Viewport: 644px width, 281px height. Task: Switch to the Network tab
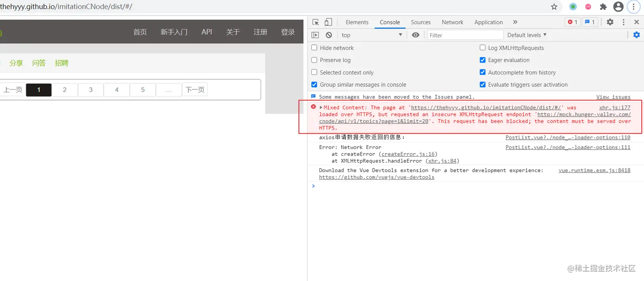click(x=452, y=22)
